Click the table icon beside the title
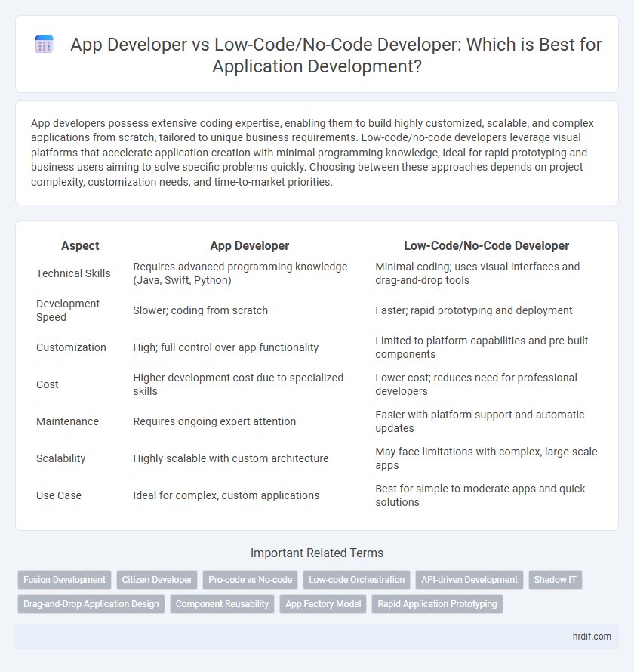This screenshot has height=672, width=634. (x=45, y=45)
